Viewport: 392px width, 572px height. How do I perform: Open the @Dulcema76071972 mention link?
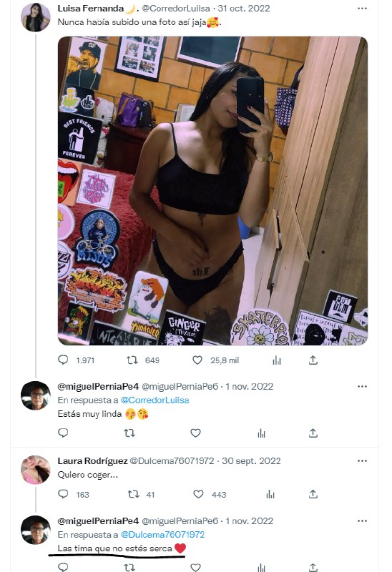click(x=162, y=535)
